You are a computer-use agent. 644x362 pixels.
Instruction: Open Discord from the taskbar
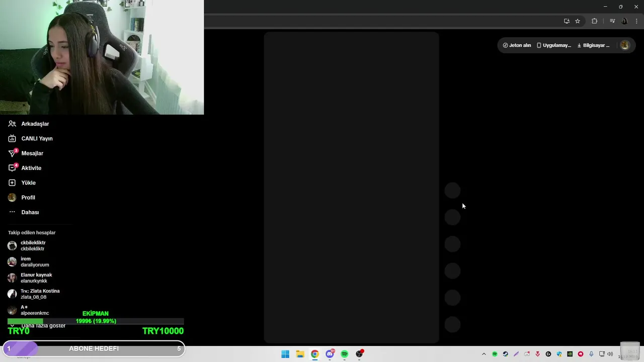tap(330, 354)
